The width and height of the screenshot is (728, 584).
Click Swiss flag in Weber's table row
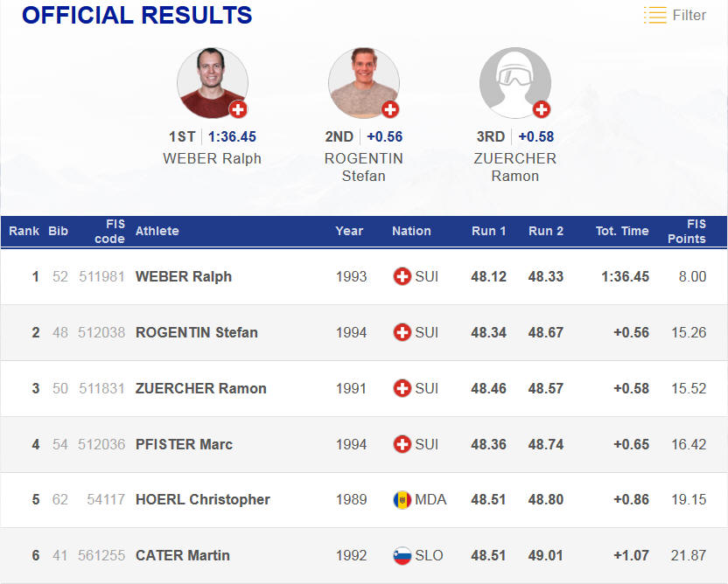point(402,276)
